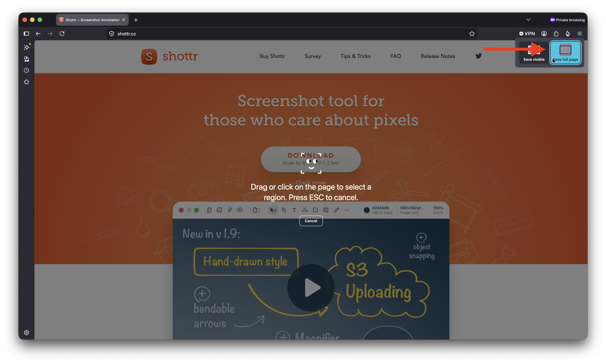Open the Release Notes nav item
Screen dimensions: 606x364
[438, 56]
